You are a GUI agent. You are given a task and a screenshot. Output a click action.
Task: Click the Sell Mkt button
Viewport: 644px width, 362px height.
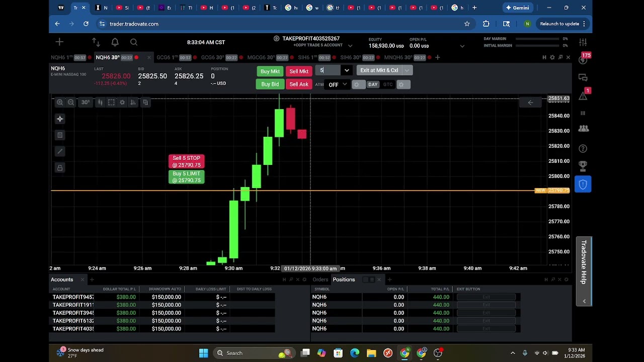(x=299, y=71)
